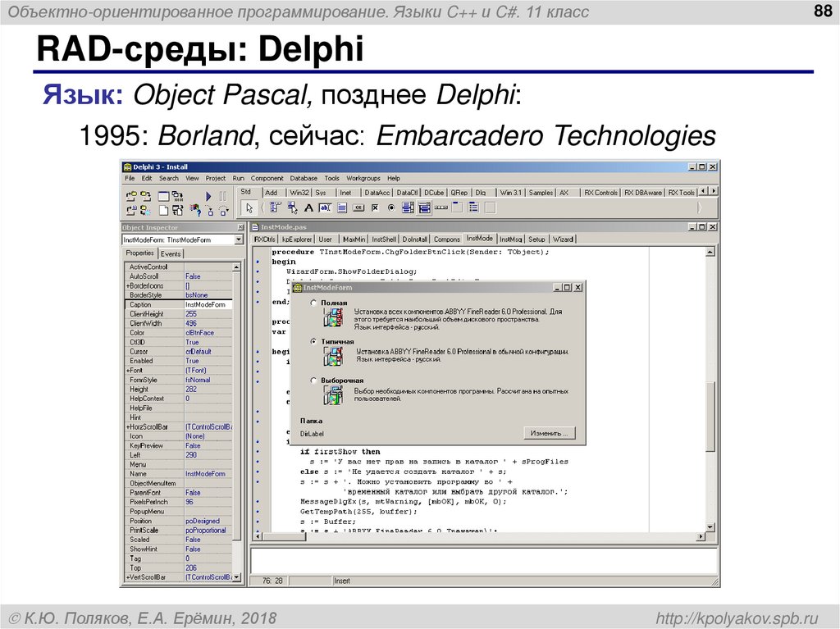Expand the +BorderIcons property
The image size is (840, 629).
pyautogui.click(x=127, y=285)
